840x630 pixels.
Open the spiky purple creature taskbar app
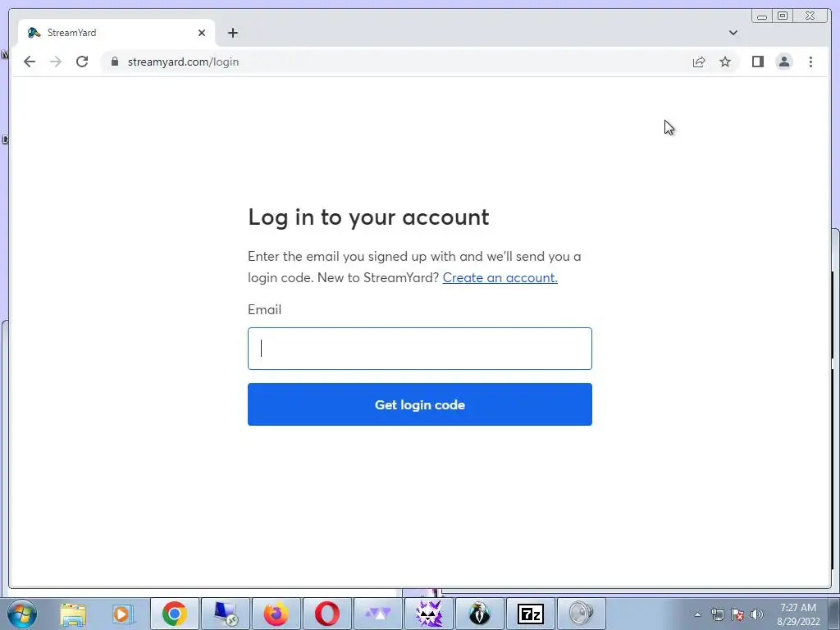428,614
